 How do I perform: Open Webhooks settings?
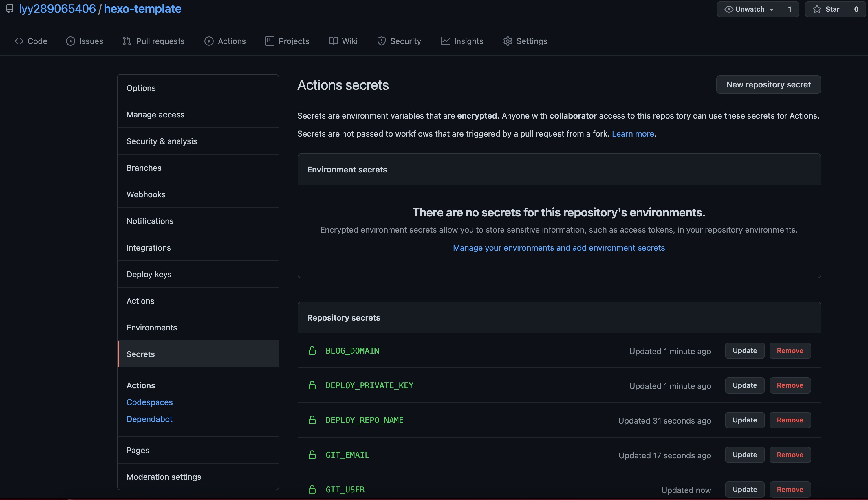pos(198,194)
